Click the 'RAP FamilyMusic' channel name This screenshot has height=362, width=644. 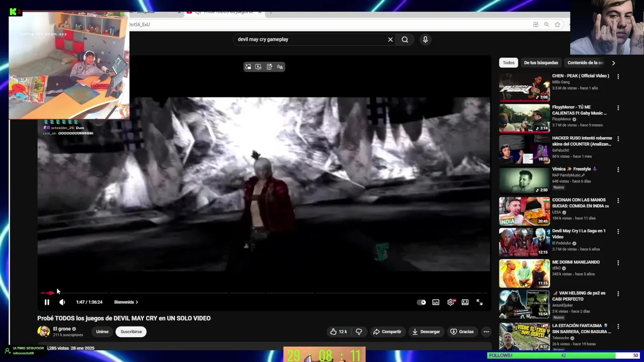(x=568, y=175)
